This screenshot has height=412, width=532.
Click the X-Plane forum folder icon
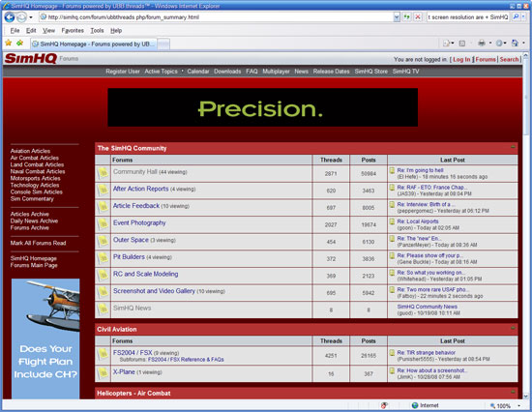pyautogui.click(x=103, y=373)
